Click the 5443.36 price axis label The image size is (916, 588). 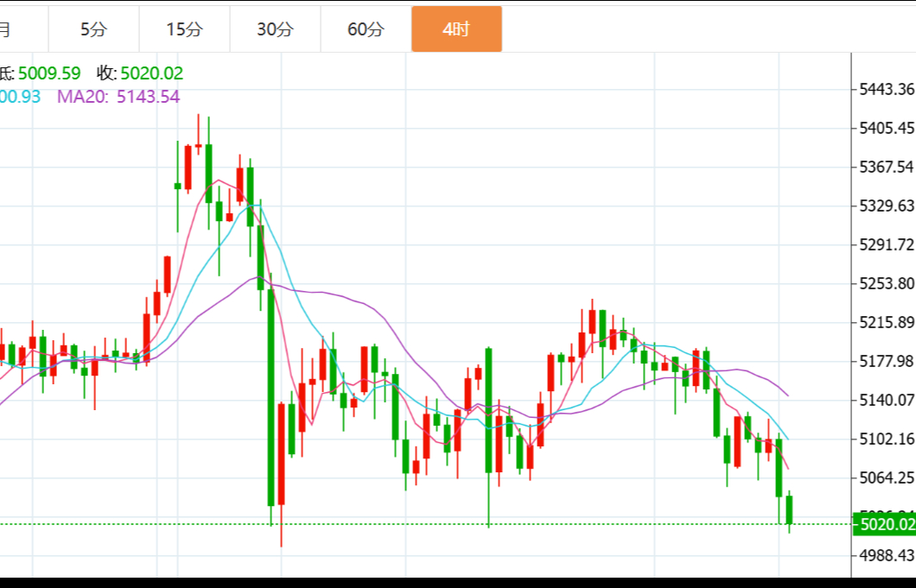tap(887, 89)
